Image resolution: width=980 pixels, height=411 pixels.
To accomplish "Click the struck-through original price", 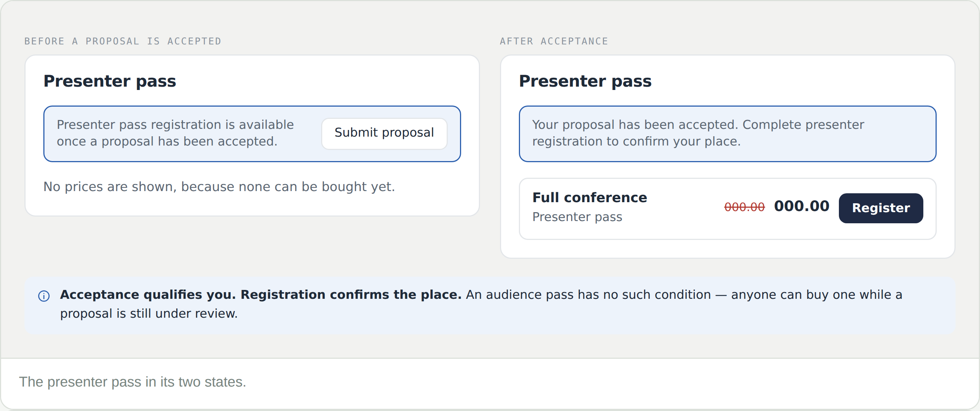I will tap(744, 207).
